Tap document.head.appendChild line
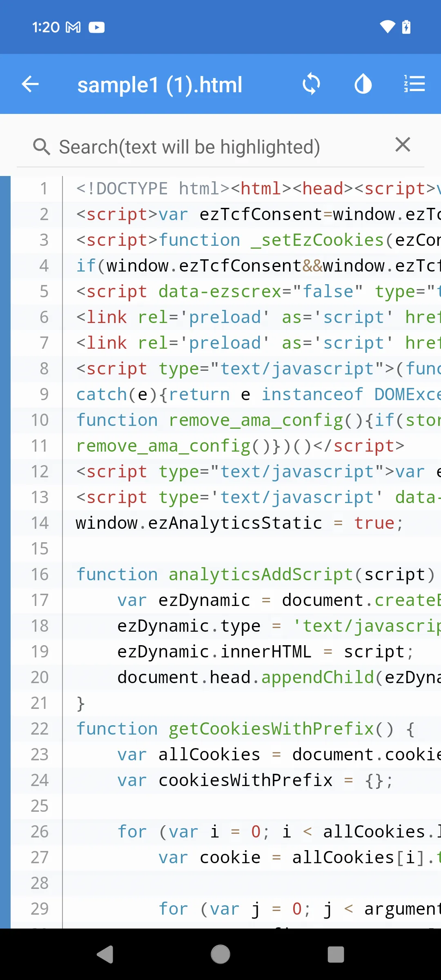This screenshot has height=980, width=441. [x=279, y=677]
